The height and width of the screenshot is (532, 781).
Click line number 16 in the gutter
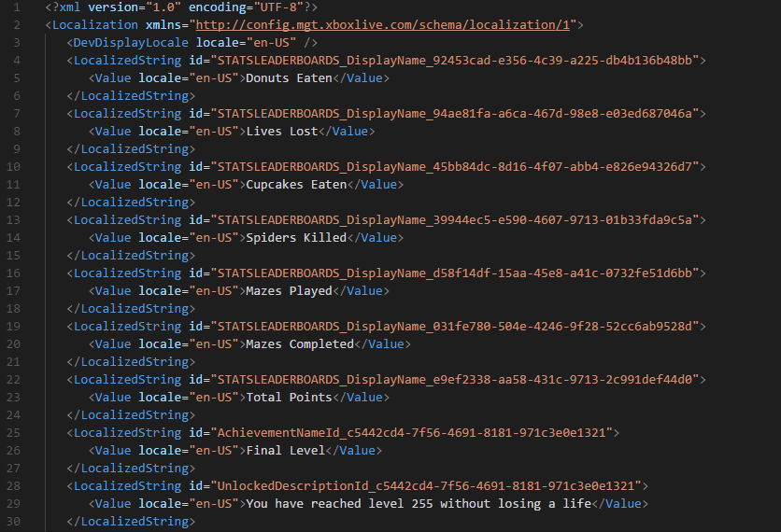pyautogui.click(x=13, y=273)
